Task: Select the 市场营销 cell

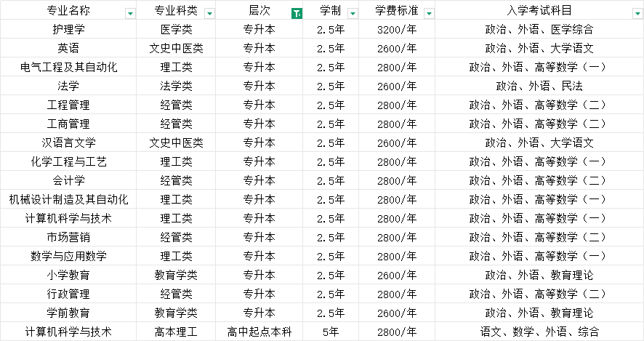Action: tap(68, 237)
